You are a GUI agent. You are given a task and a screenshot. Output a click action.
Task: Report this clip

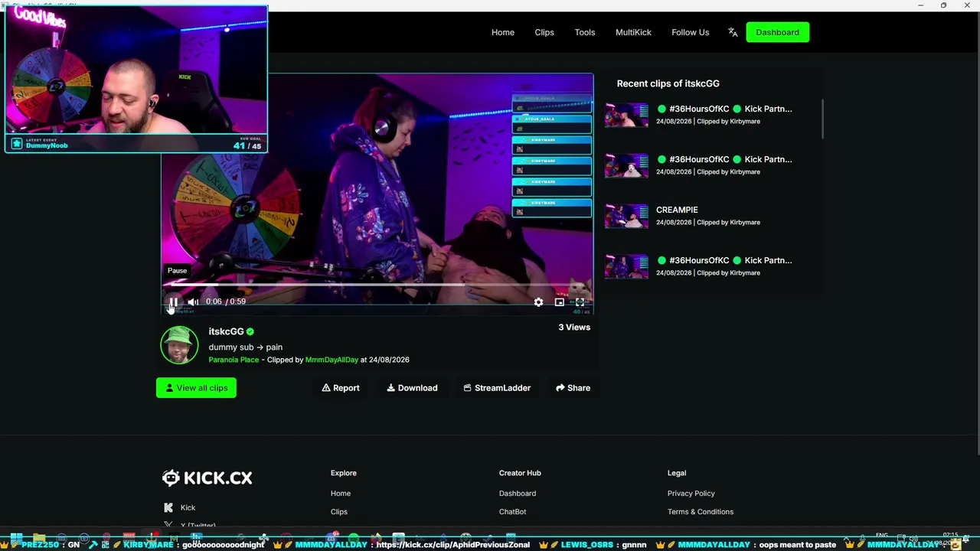341,388
